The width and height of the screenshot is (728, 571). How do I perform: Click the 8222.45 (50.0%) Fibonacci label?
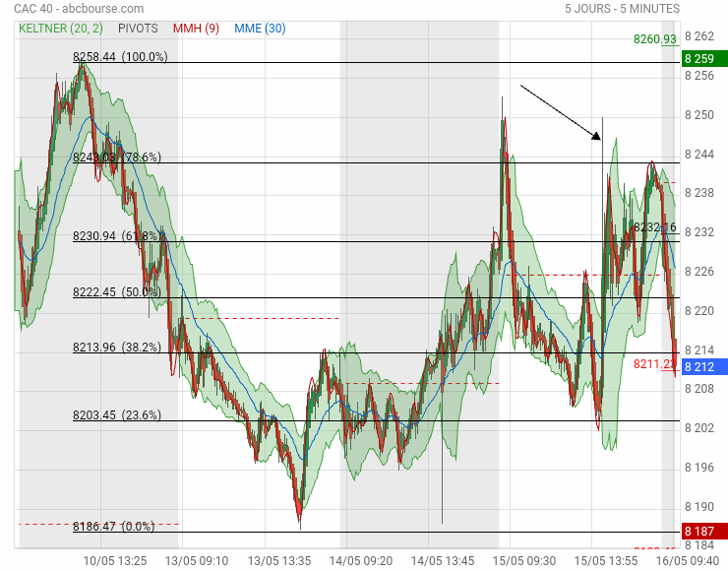(x=117, y=292)
